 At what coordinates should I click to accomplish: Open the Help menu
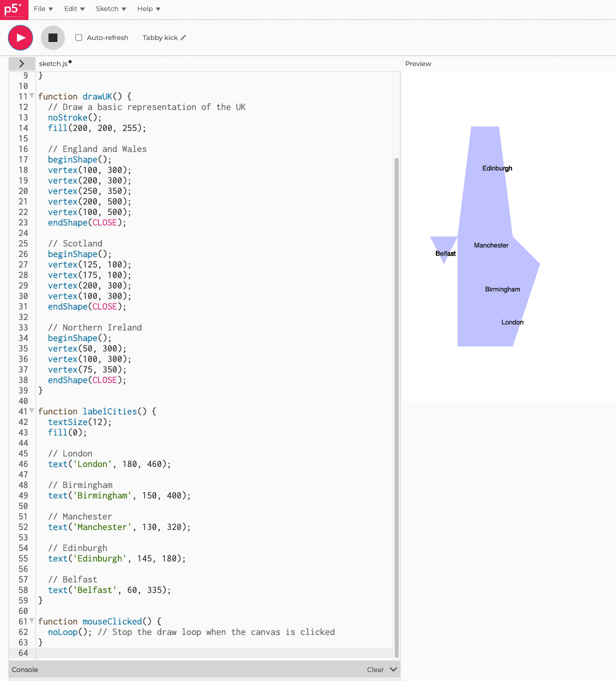(x=149, y=8)
